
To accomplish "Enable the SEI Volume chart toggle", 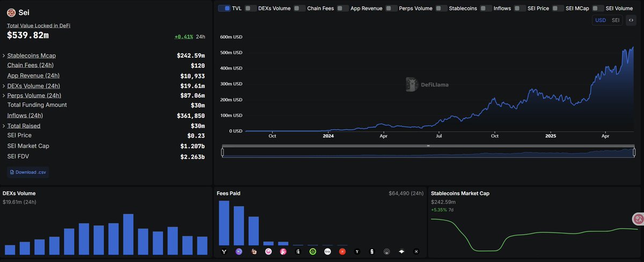I will coord(598,9).
